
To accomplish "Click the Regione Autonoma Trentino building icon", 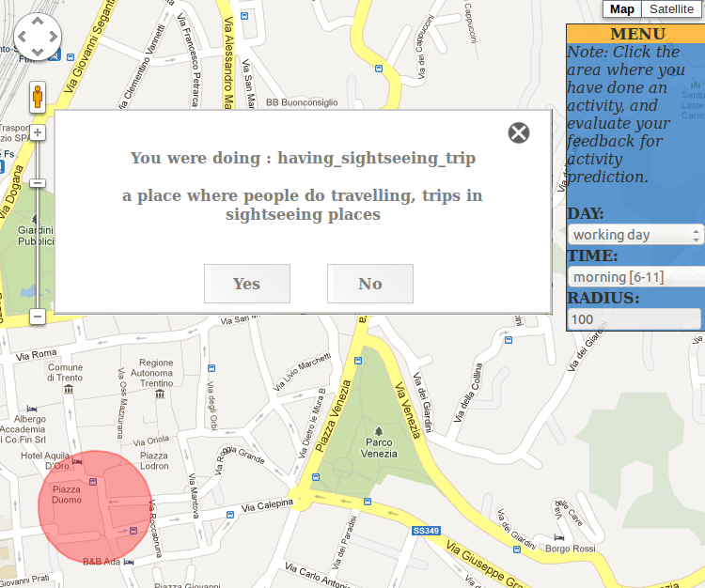I will point(160,394).
